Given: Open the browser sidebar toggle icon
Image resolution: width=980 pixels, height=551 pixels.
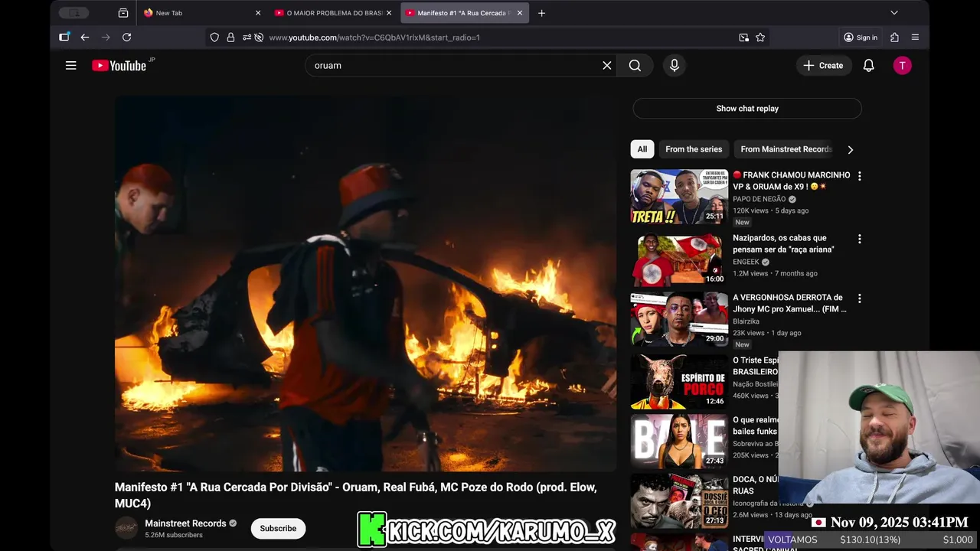Looking at the screenshot, I should [64, 37].
